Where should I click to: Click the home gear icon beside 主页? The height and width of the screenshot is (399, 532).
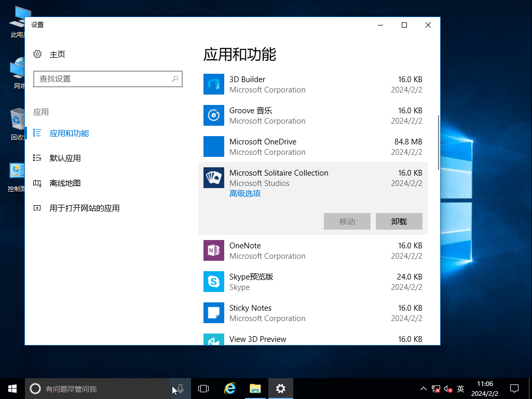37,54
